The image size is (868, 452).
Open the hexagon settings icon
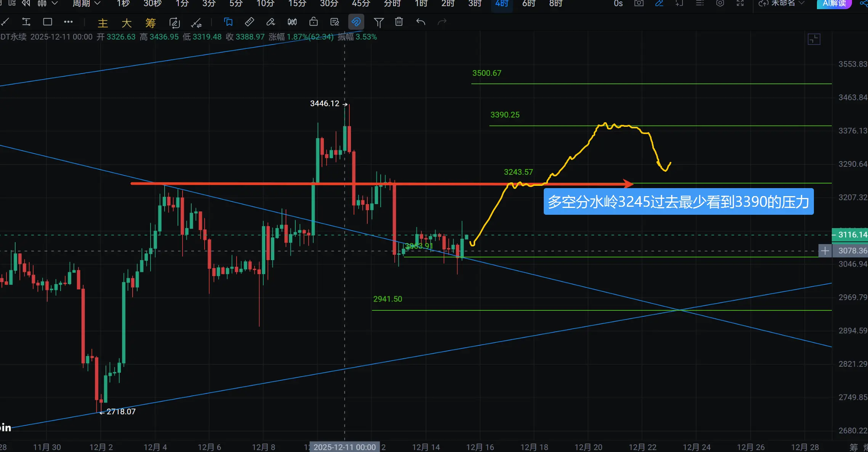pos(720,3)
